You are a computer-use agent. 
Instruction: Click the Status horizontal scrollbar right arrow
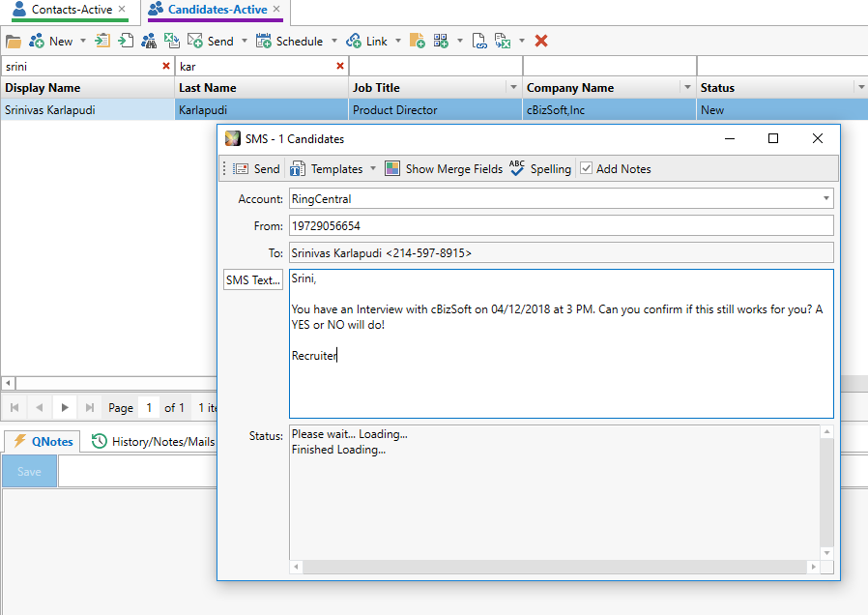coord(813,567)
